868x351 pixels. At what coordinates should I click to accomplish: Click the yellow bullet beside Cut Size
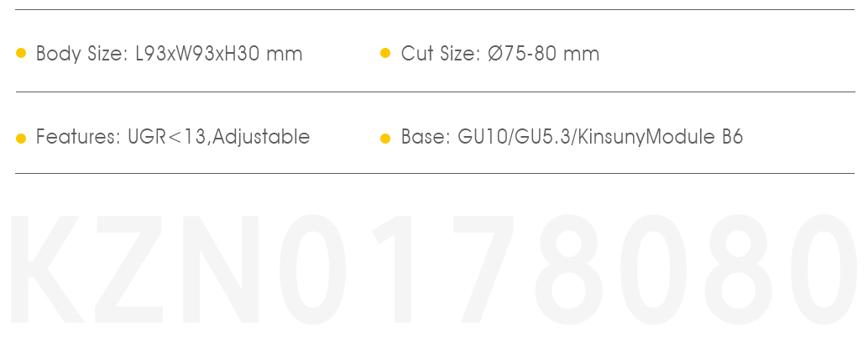[385, 53]
